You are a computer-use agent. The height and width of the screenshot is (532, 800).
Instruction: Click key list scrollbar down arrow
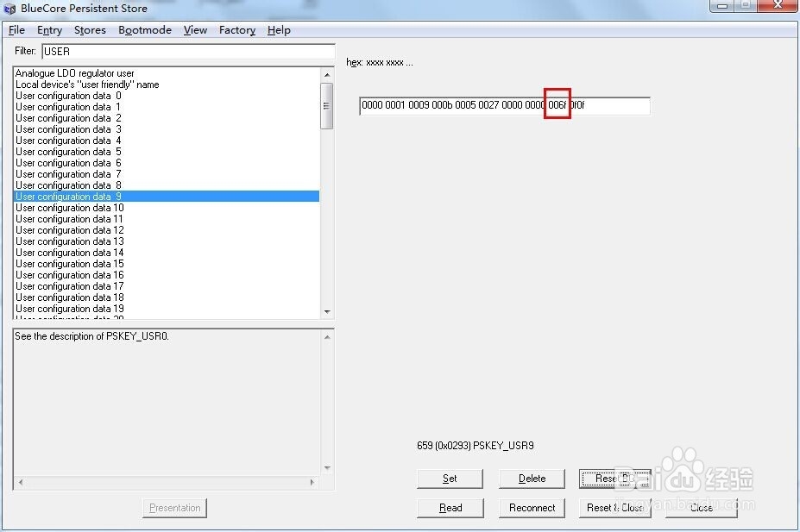[x=327, y=311]
